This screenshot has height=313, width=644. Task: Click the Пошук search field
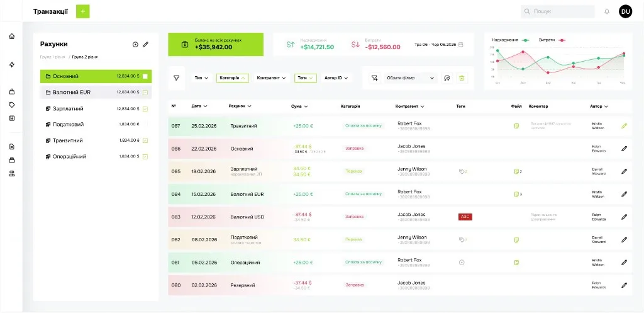(558, 11)
